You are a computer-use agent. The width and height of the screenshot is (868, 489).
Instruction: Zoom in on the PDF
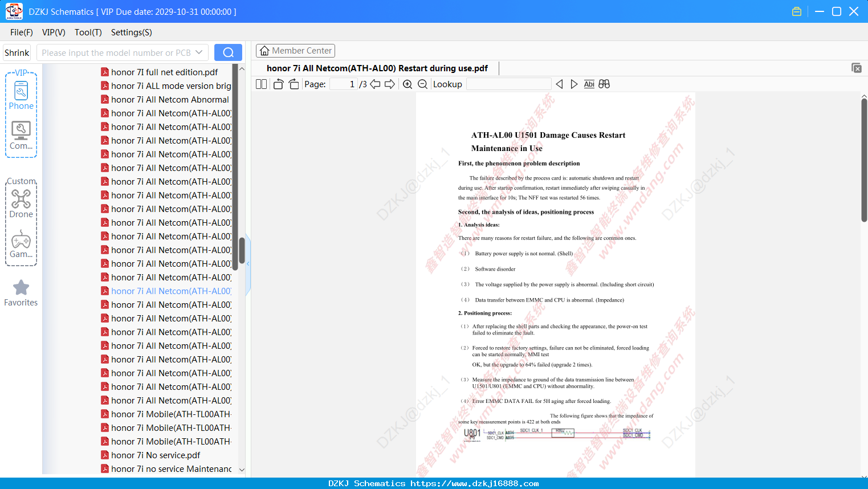coord(407,84)
